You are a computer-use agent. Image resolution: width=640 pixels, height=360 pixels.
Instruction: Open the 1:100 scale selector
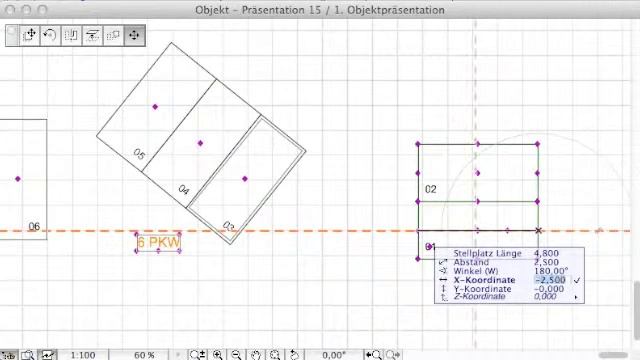pyautogui.click(x=83, y=355)
